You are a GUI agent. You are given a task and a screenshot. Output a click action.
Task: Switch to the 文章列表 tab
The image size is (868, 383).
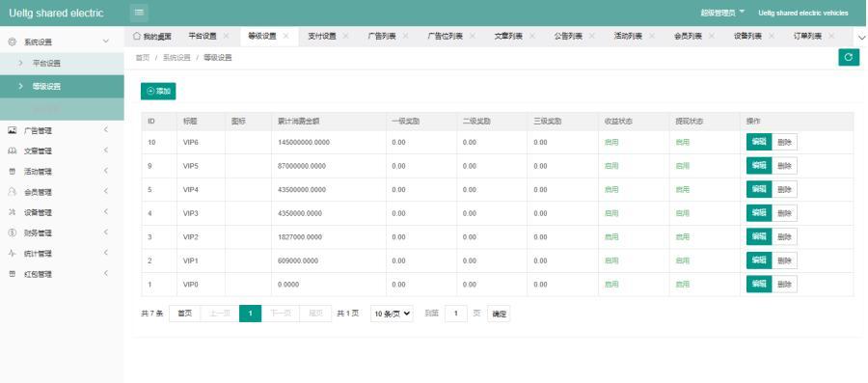[508, 36]
